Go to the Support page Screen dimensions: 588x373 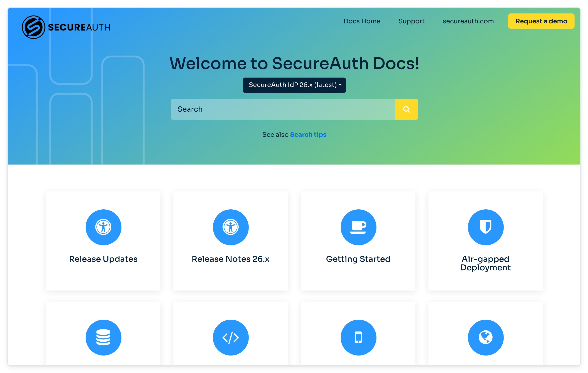(411, 21)
